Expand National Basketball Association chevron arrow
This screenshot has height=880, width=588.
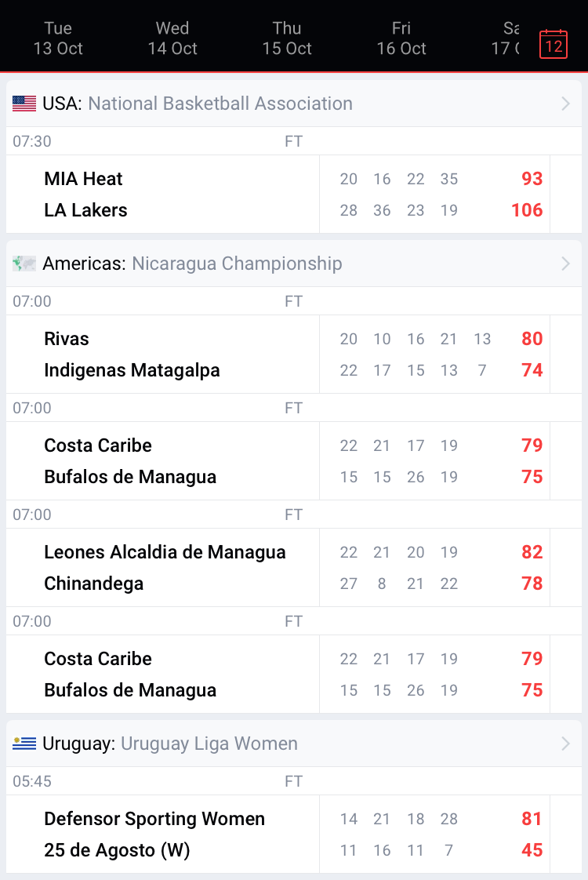click(x=565, y=104)
